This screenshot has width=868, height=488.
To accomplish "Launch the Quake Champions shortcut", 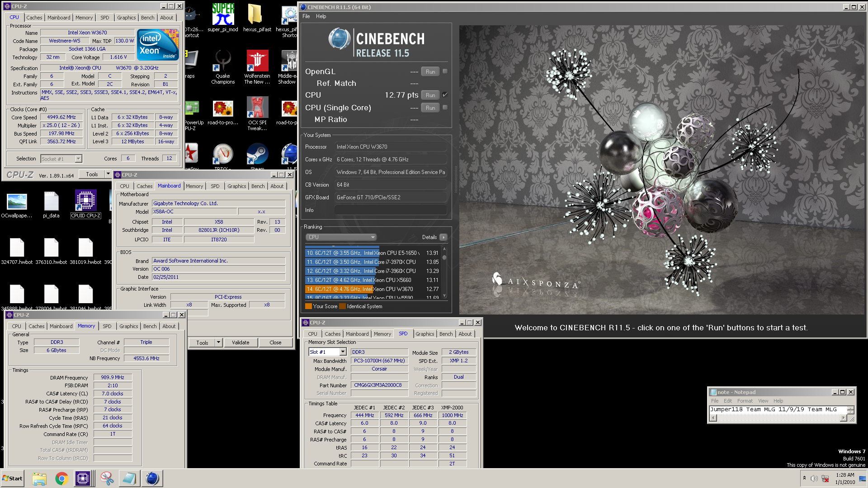I will pos(223,67).
